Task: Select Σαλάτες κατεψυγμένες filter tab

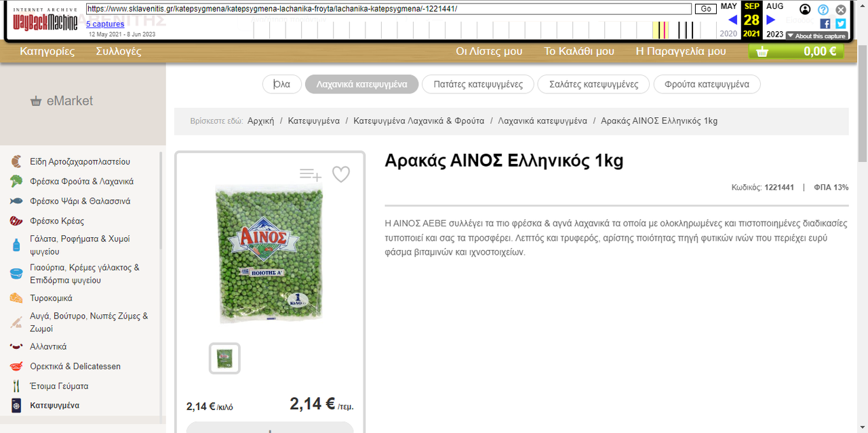Action: [x=593, y=84]
